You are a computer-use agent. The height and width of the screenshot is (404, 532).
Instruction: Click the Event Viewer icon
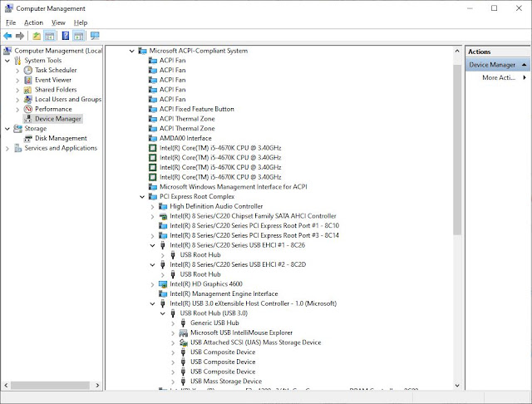click(x=27, y=80)
